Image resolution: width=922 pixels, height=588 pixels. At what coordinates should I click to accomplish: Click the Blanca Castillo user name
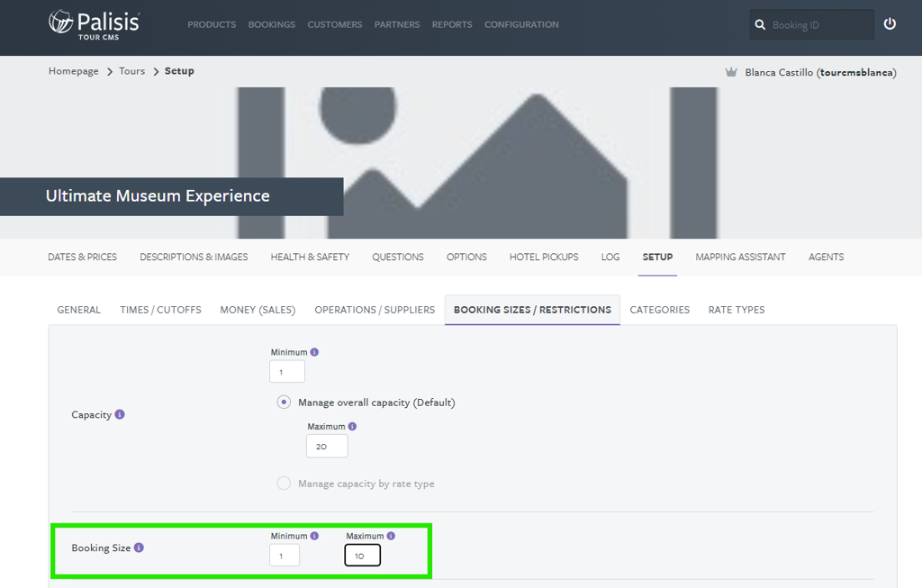(820, 72)
